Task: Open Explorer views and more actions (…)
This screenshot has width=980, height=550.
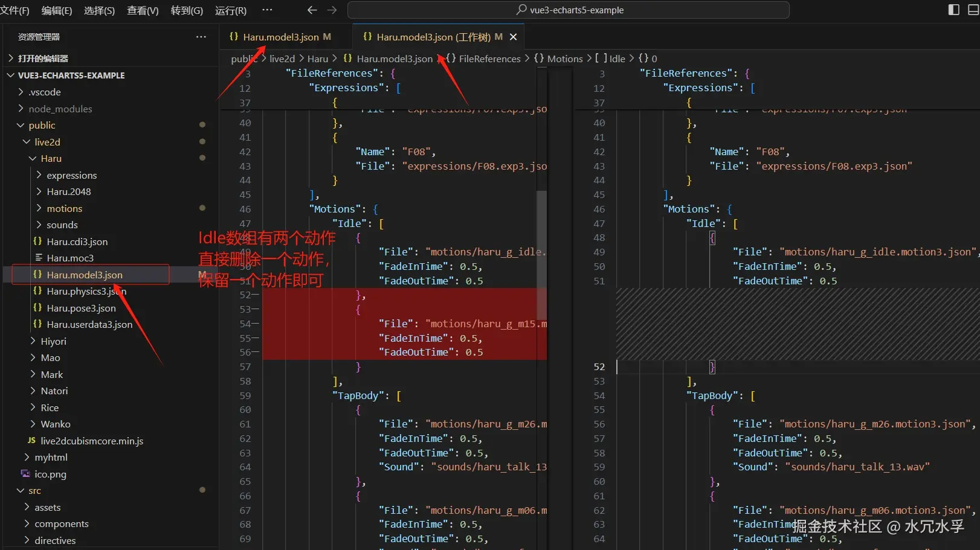Action: [x=201, y=37]
